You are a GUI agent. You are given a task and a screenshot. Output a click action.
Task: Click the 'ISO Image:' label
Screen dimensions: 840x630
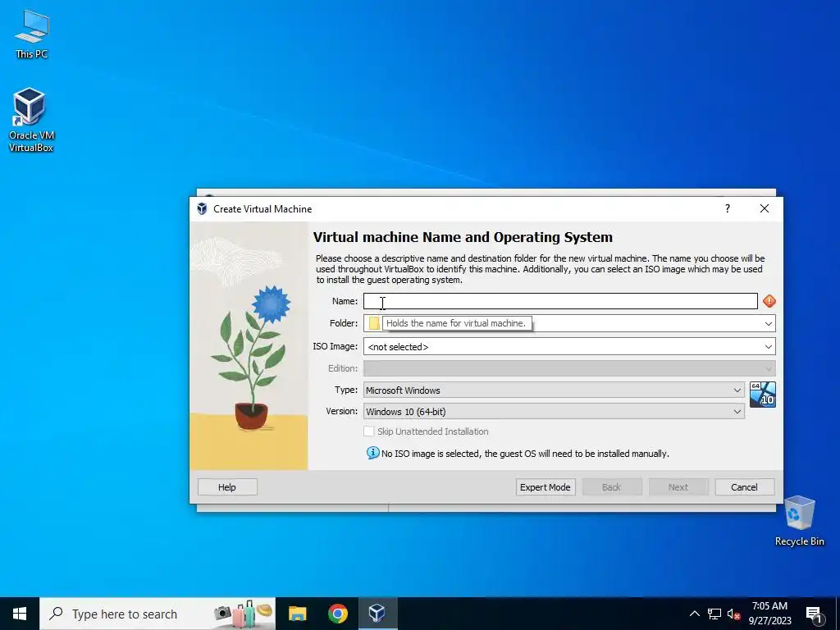point(336,347)
